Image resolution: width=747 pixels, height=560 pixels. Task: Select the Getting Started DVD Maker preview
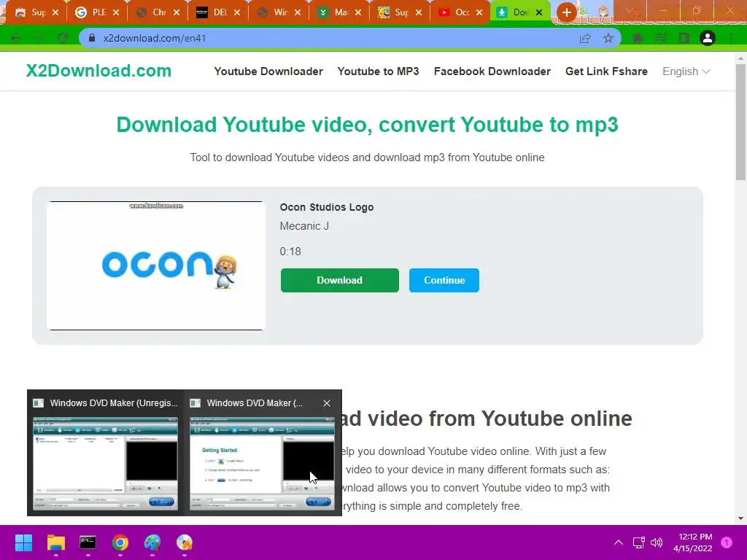click(262, 463)
